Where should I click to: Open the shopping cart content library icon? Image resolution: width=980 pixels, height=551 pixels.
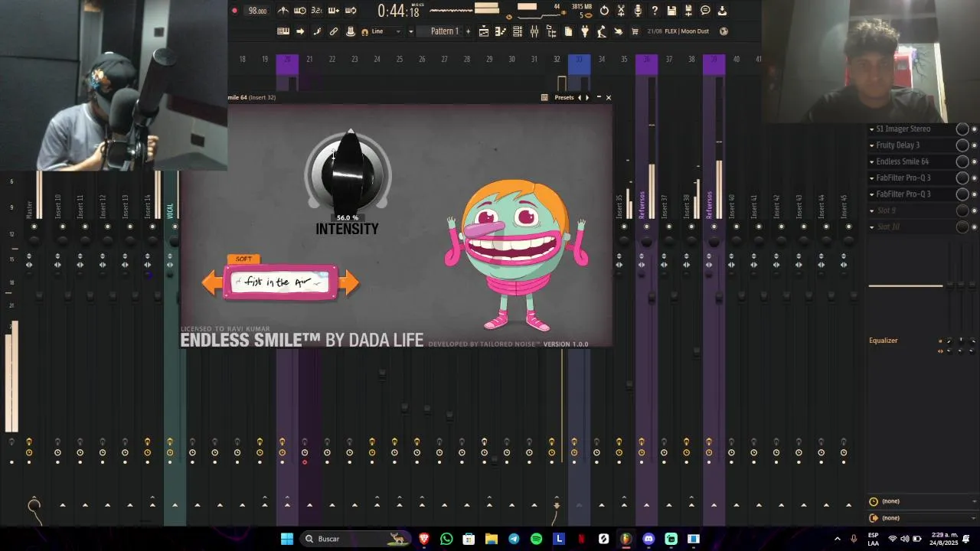point(635,31)
